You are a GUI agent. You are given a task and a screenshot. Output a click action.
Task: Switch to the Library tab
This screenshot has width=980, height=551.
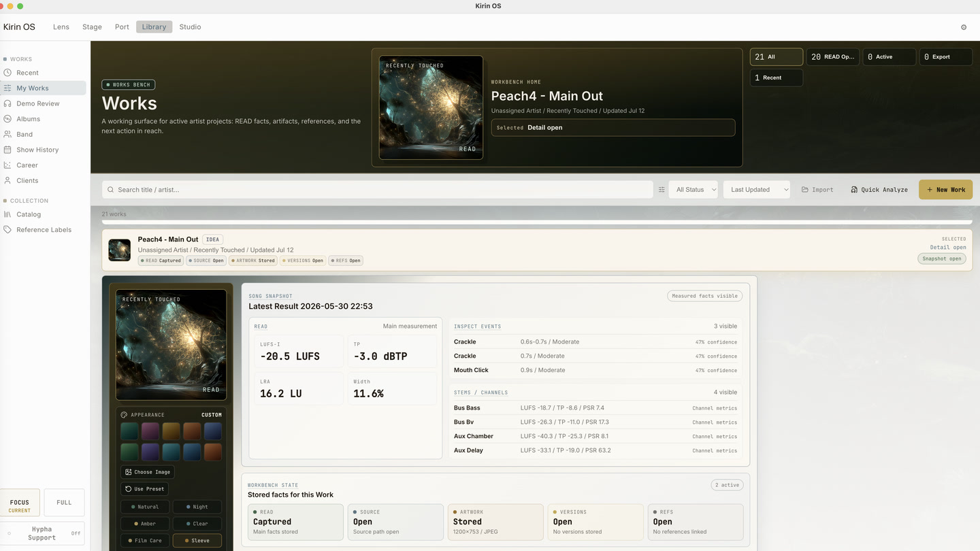154,27
